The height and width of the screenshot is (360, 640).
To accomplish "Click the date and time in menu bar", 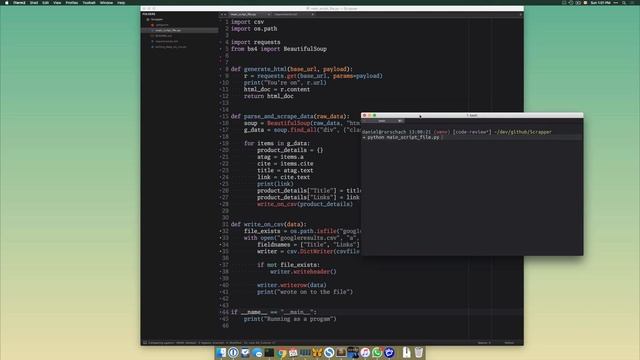I will [601, 2].
